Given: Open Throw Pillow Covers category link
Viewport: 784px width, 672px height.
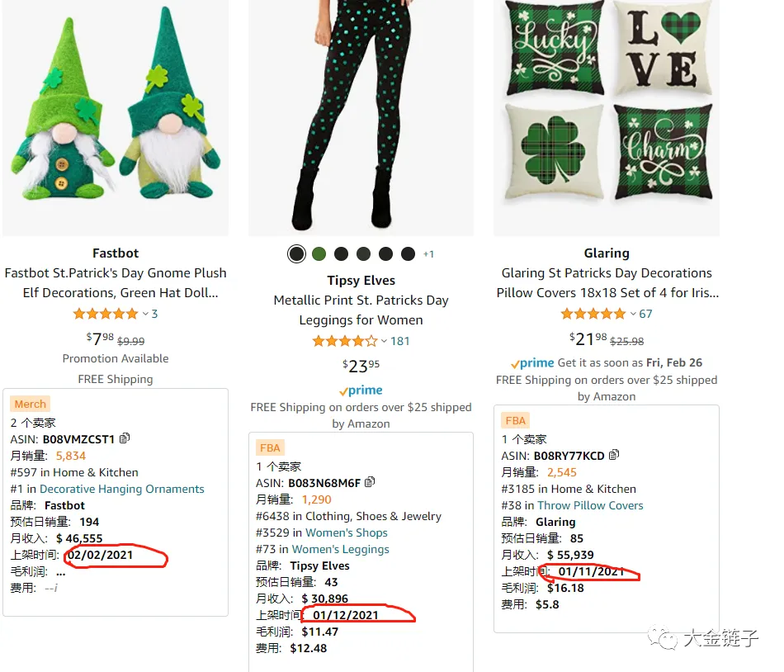Looking at the screenshot, I should 591,505.
